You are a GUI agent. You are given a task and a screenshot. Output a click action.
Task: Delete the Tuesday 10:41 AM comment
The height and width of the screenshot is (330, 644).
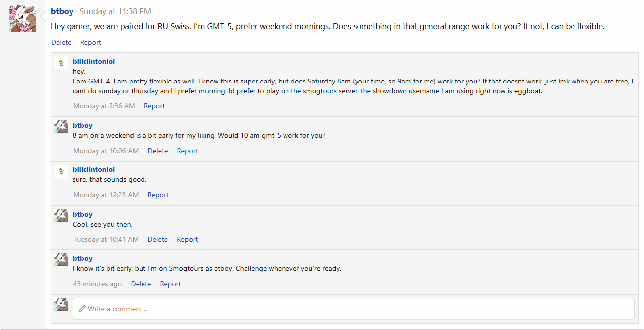point(158,239)
